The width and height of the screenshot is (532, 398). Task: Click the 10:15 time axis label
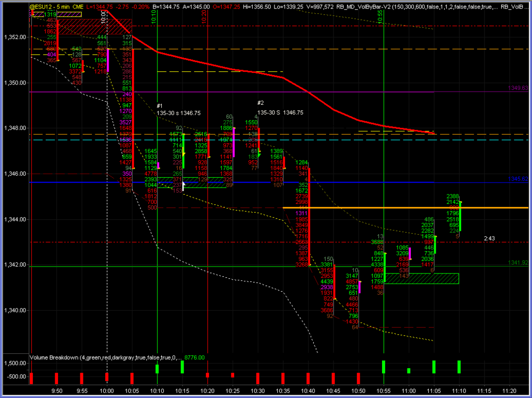tap(182, 391)
